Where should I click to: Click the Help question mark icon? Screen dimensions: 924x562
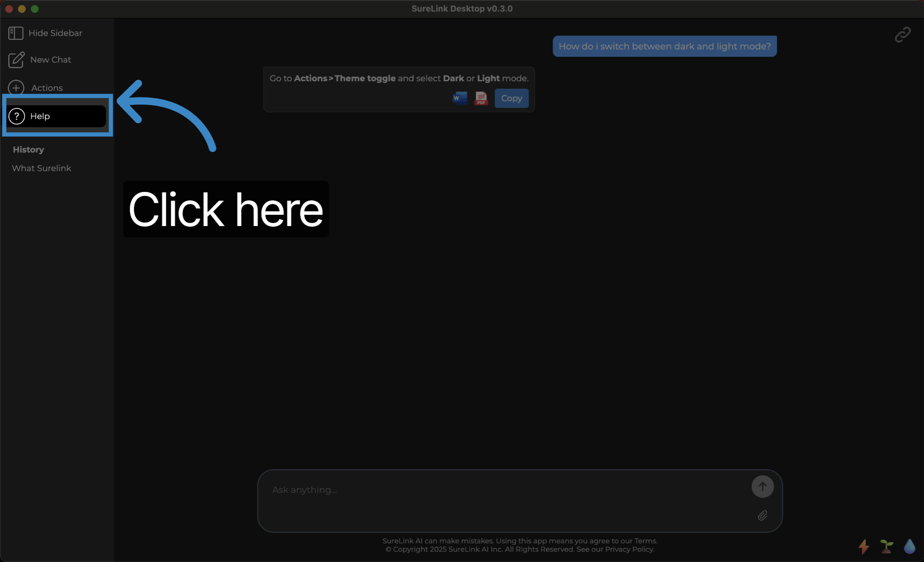(x=17, y=116)
